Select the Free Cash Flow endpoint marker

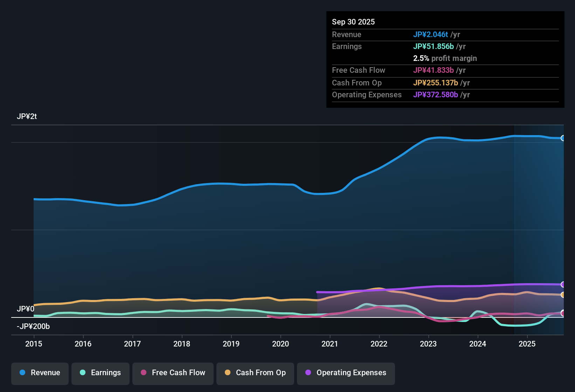[x=563, y=313]
